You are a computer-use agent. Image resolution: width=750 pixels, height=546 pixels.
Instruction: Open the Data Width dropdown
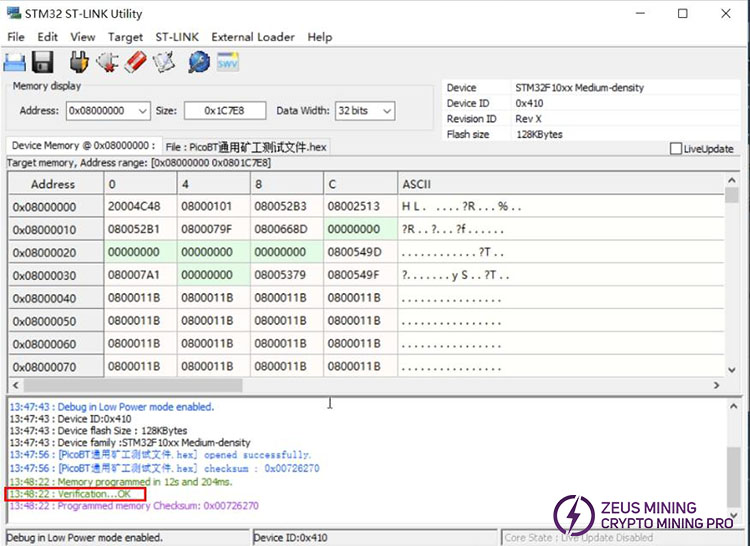(364, 111)
